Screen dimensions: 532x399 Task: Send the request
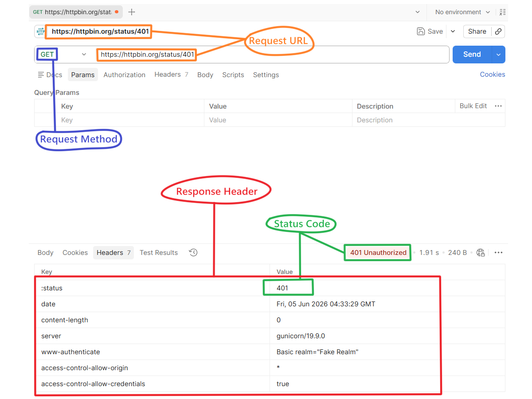coord(472,55)
